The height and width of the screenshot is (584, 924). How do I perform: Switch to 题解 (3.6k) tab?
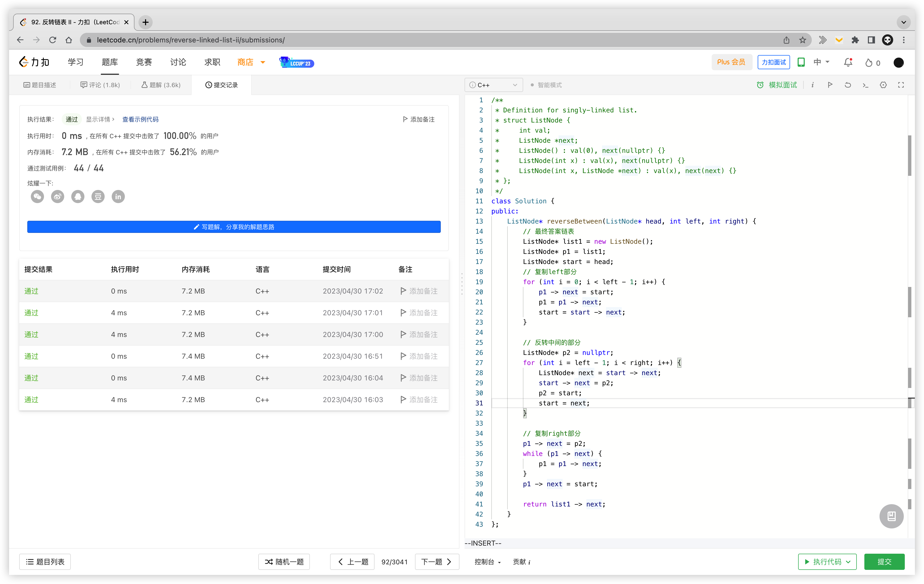click(x=161, y=85)
